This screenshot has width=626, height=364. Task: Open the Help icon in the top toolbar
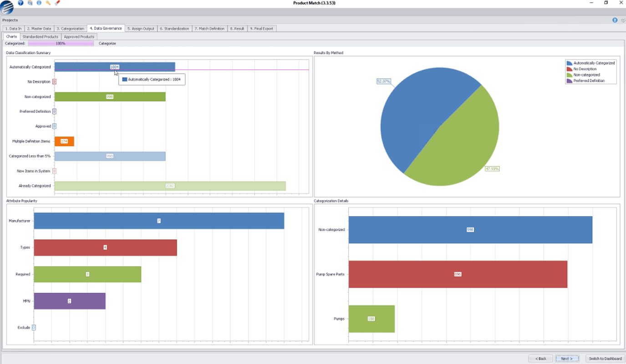point(20,3)
